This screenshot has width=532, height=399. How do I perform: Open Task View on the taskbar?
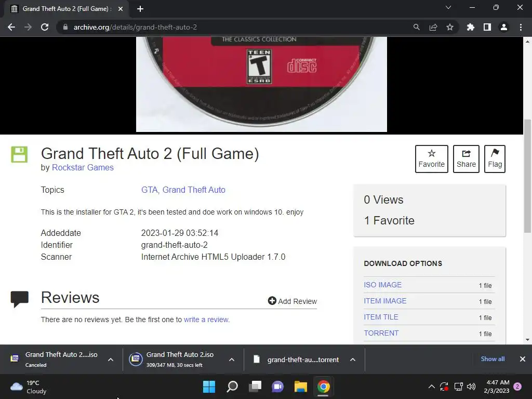tap(255, 387)
